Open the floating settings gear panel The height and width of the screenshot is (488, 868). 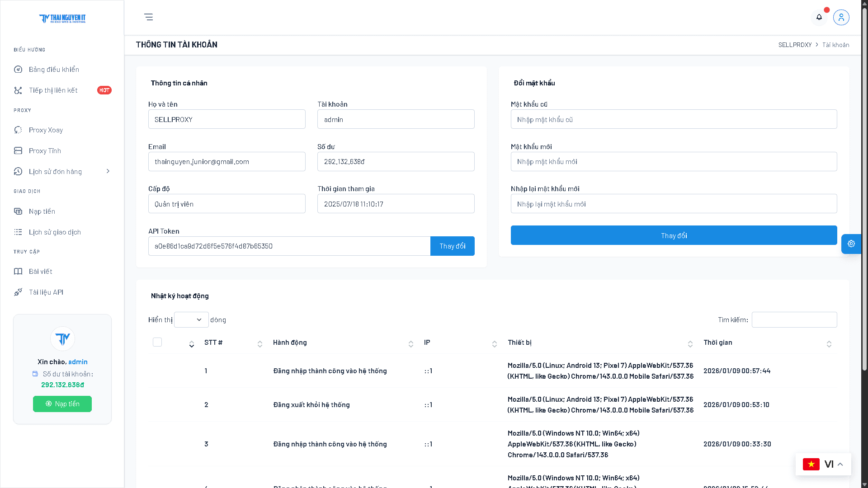click(851, 244)
